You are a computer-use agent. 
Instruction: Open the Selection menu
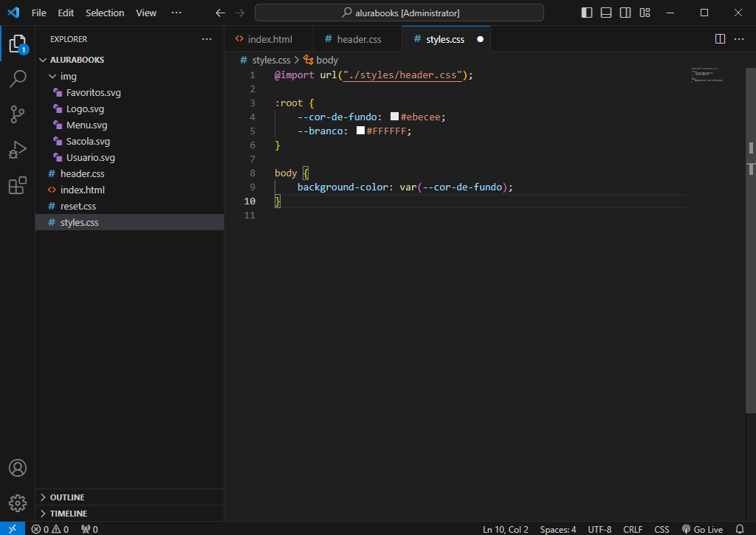[x=105, y=13]
